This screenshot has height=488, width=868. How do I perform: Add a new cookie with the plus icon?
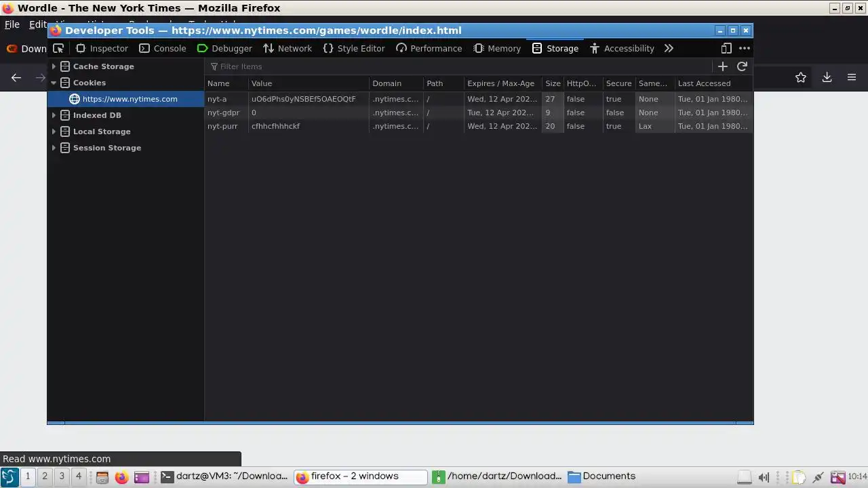(x=722, y=66)
